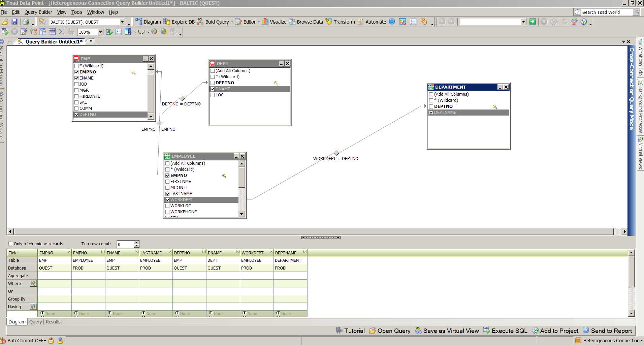Click the Open Query button
The image size is (644, 345).
[x=390, y=331]
